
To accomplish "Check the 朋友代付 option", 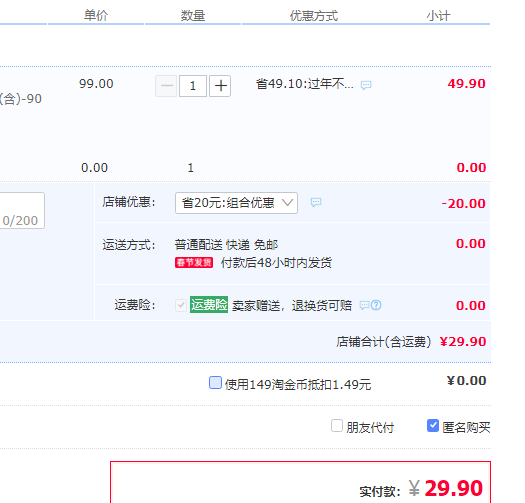I will pyautogui.click(x=337, y=426).
